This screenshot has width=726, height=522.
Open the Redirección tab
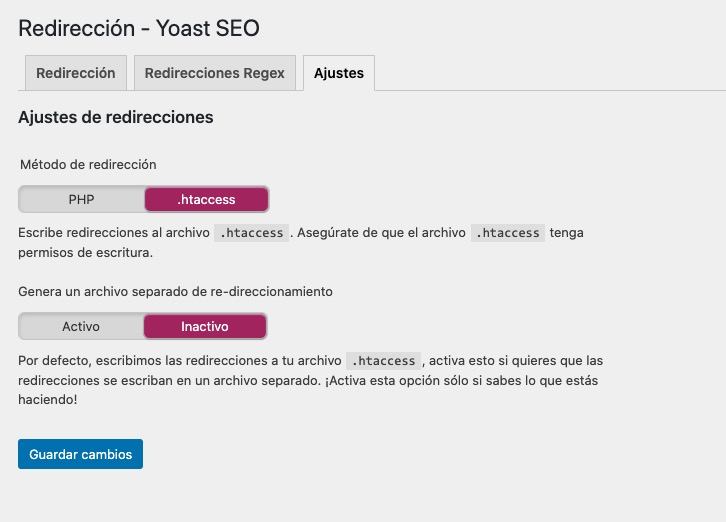[x=75, y=73]
